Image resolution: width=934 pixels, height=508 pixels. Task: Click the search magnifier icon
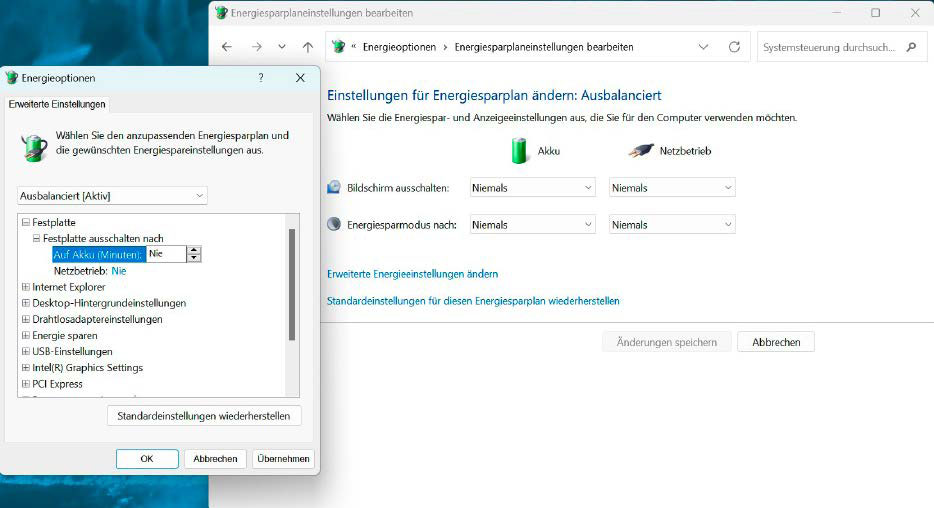coord(910,47)
